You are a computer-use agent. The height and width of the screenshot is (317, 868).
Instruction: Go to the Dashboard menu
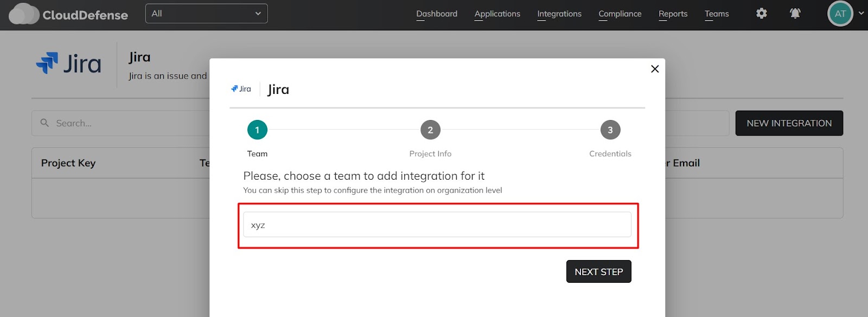(x=437, y=14)
